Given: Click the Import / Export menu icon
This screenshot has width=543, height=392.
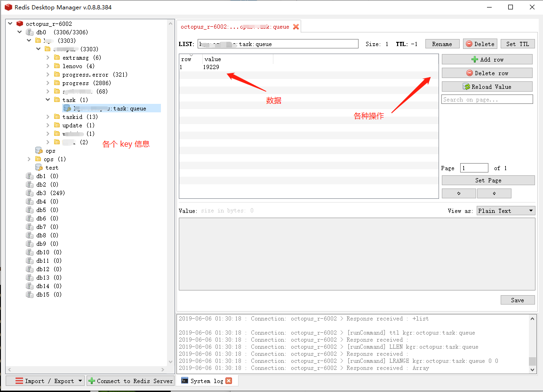Looking at the screenshot, I should point(19,381).
